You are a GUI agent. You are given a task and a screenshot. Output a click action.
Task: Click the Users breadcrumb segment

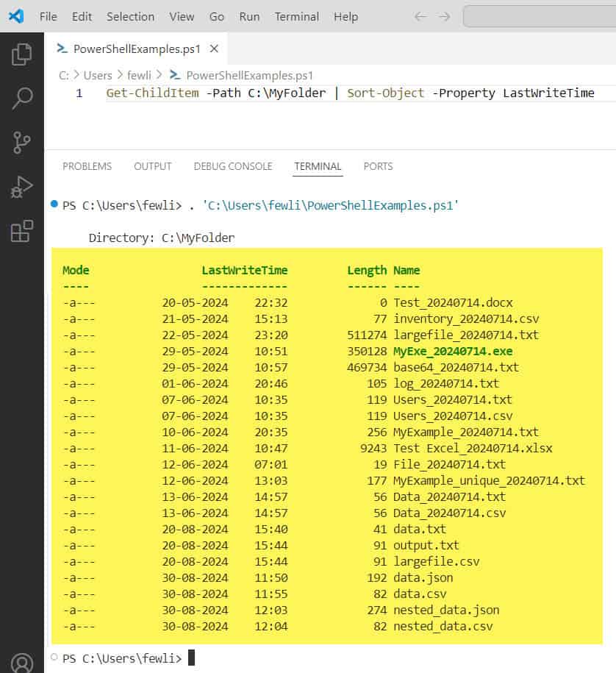coord(98,76)
